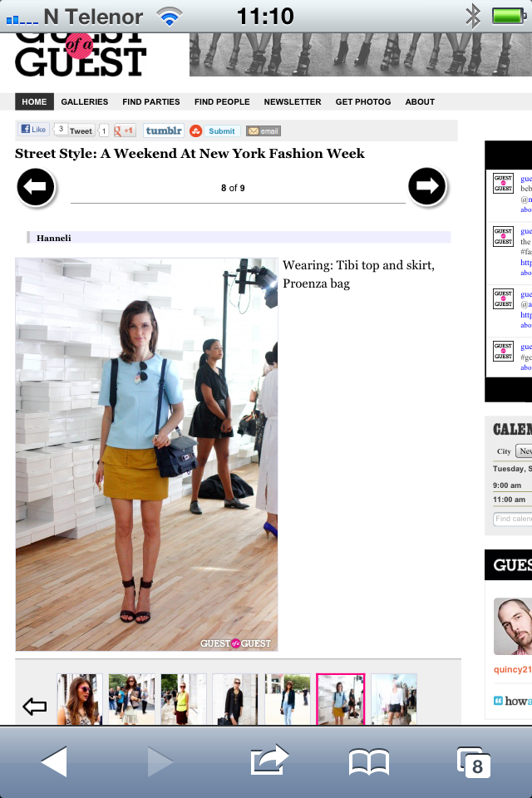
Task: Go to the next slideshow photo arrow
Action: coord(427,187)
